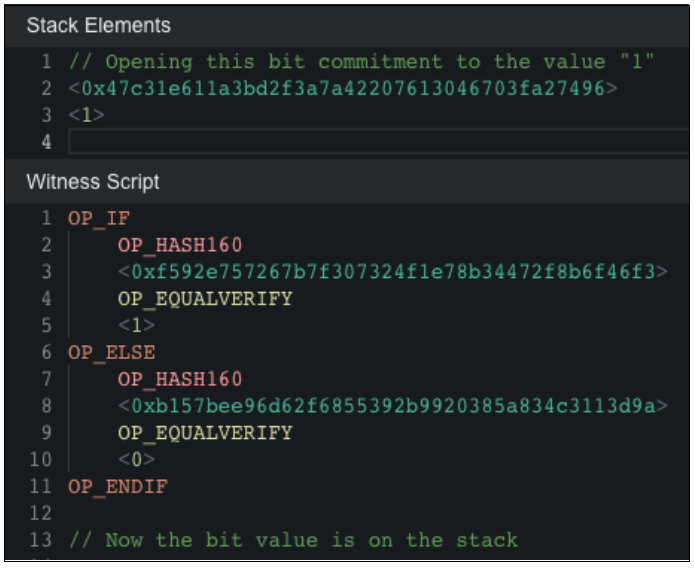Click OP_HASH160 on Witness Script line 2
The width and height of the screenshot is (695, 579).
point(180,245)
